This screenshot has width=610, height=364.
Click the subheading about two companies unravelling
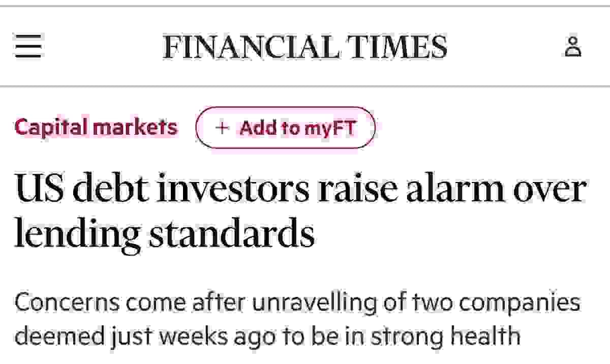[x=297, y=319]
